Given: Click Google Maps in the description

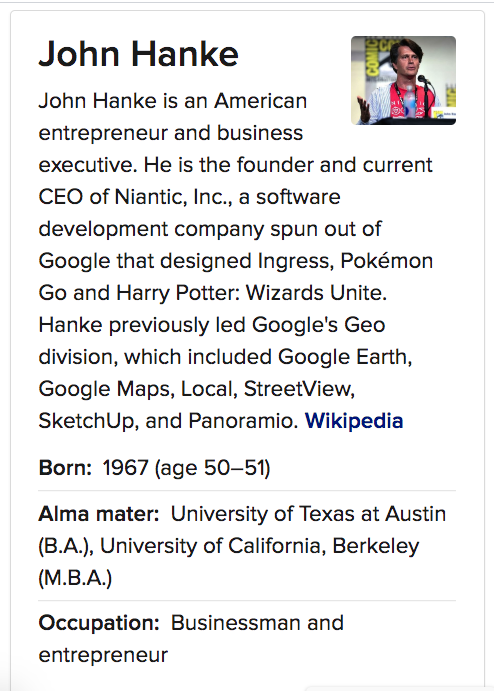Looking at the screenshot, I should coord(106,389).
